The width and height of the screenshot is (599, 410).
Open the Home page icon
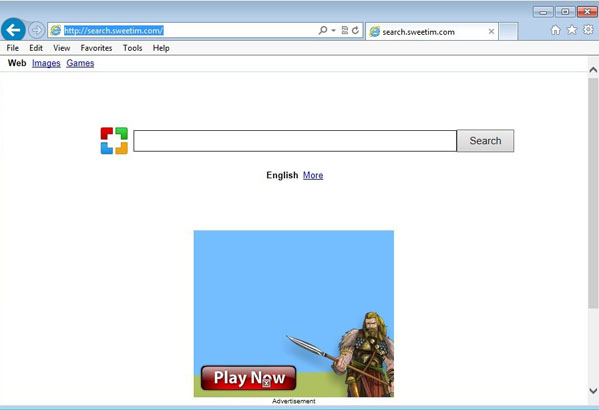(x=555, y=30)
